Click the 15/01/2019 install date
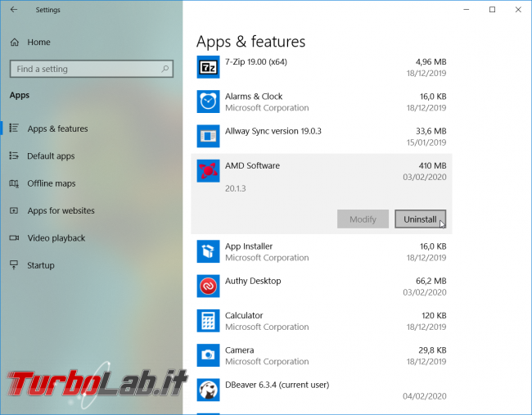Screen dimensions: 532x415 coord(426,142)
